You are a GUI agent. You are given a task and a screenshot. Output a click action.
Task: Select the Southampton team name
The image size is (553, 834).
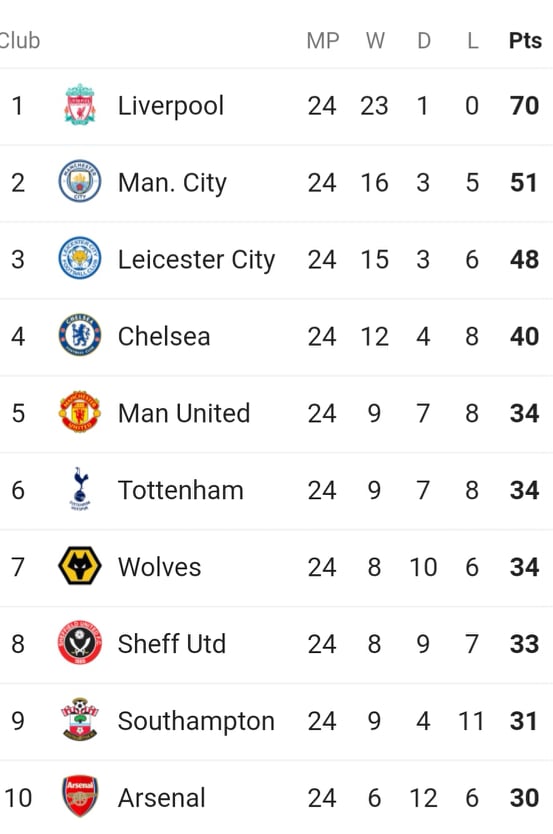(196, 721)
